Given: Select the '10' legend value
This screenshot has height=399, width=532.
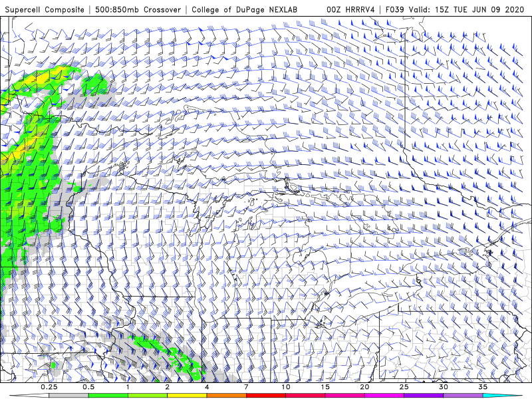Looking at the screenshot, I should pyautogui.click(x=286, y=387).
